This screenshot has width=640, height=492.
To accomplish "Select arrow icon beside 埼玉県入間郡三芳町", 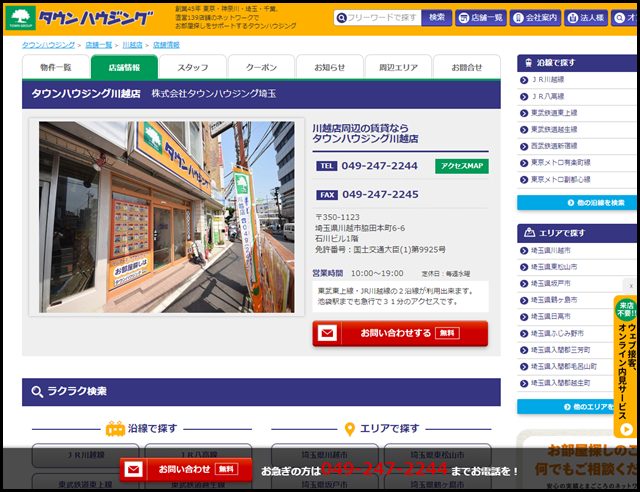I will (x=524, y=350).
